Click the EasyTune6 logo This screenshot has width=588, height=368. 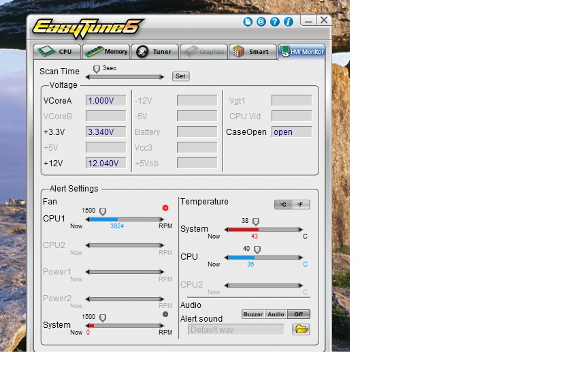coord(87,28)
